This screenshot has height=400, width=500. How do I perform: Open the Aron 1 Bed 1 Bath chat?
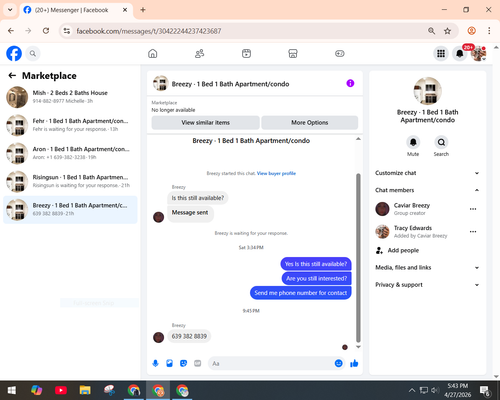70,153
